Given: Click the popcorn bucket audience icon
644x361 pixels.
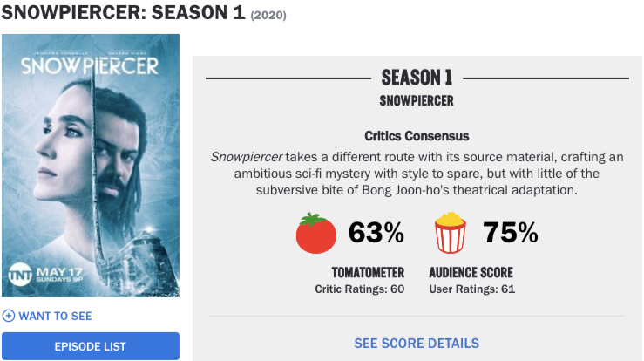Looking at the screenshot, I should point(451,233).
